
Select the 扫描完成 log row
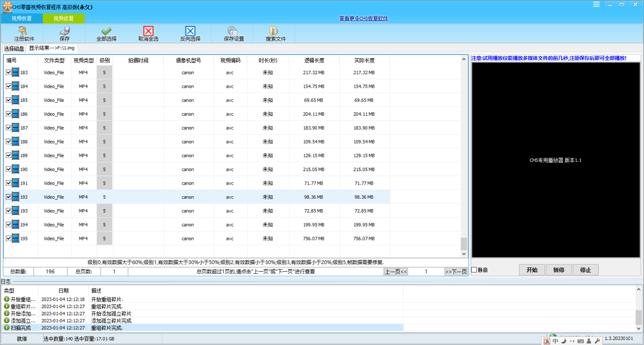pos(203,328)
